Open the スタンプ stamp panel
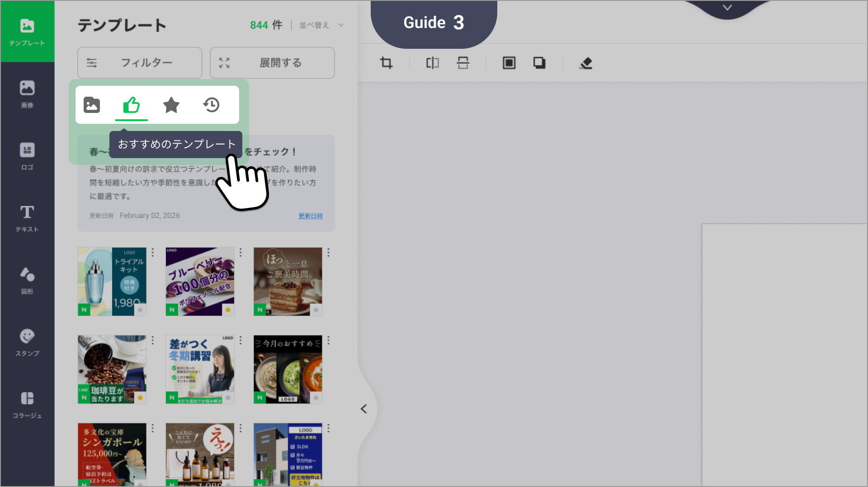Viewport: 868px width, 487px height. [x=27, y=342]
